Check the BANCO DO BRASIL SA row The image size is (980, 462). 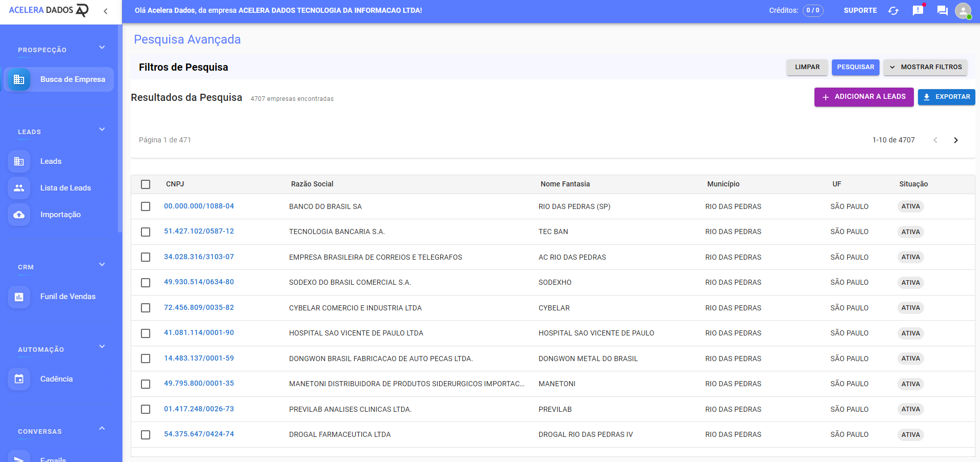[x=146, y=206]
